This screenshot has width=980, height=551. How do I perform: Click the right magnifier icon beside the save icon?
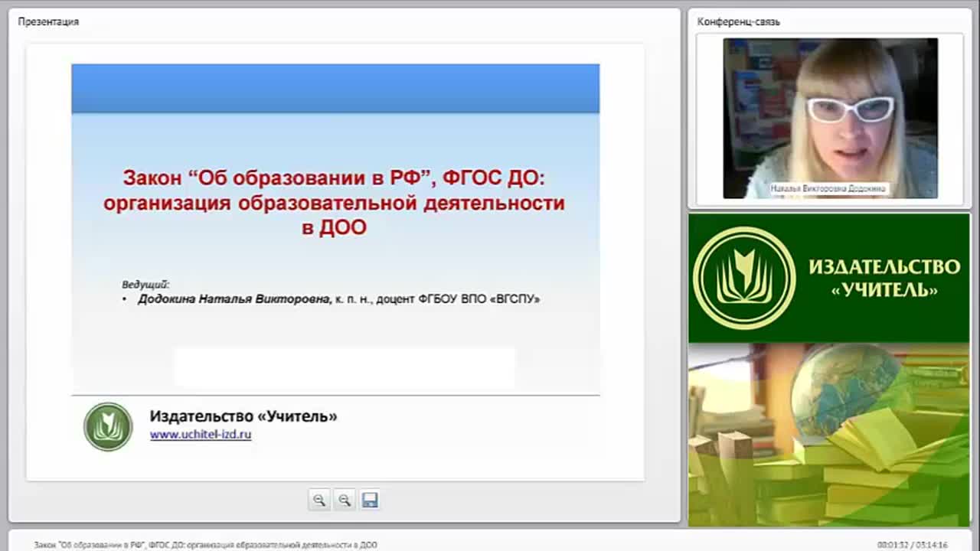345,500
